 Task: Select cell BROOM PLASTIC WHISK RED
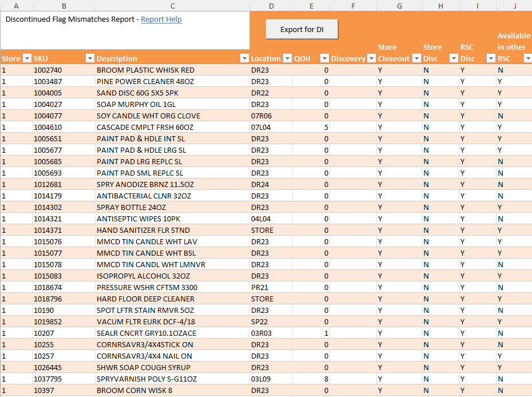click(x=172, y=70)
